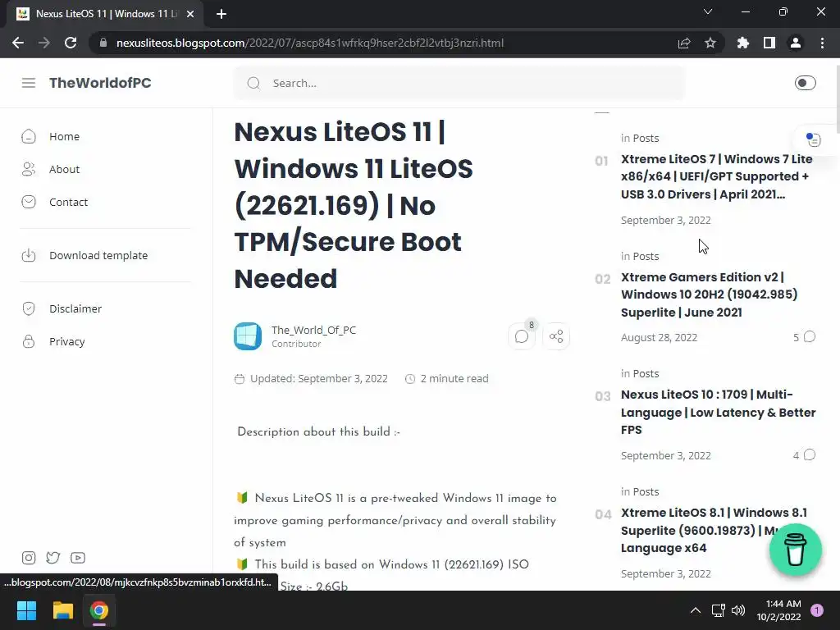Show hidden system tray icons
The height and width of the screenshot is (630, 840).
[696, 610]
